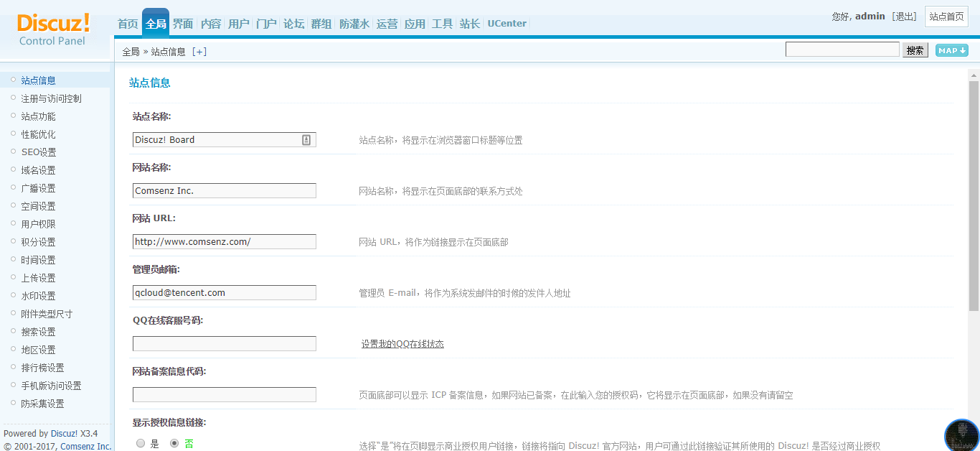Click the 退出 logout link
The image size is (980, 451).
point(904,17)
